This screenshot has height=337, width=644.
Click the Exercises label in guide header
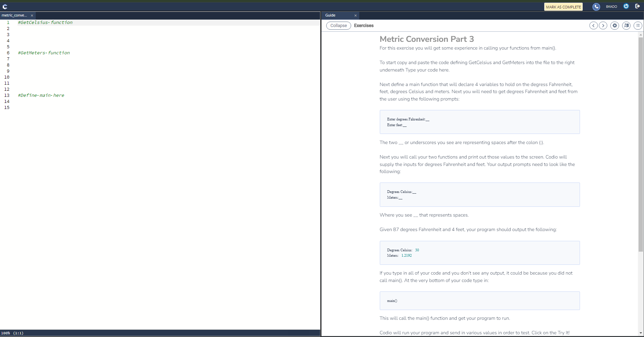364,25
